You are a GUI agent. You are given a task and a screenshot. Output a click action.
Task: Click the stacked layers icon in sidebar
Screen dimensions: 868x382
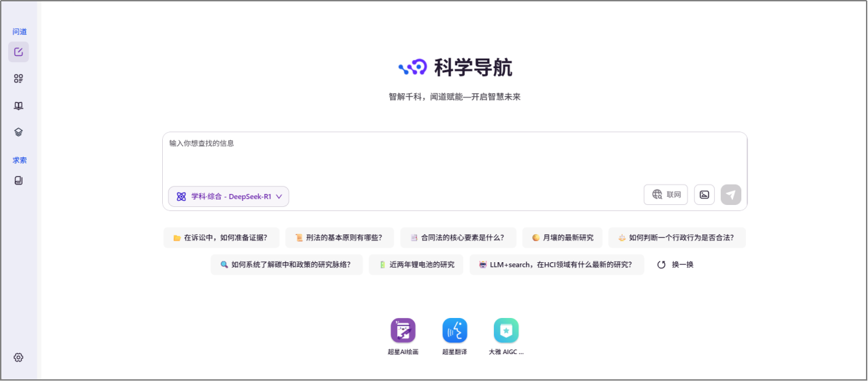[x=18, y=132]
